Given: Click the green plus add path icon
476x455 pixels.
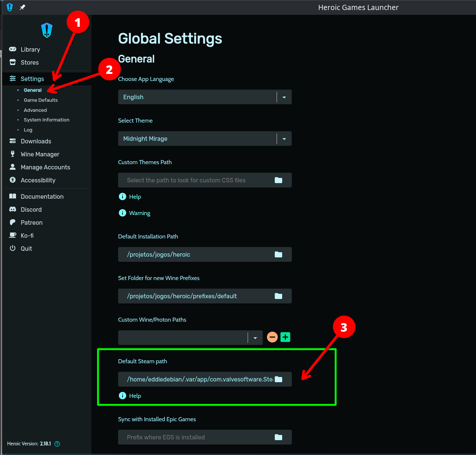Looking at the screenshot, I should (285, 337).
